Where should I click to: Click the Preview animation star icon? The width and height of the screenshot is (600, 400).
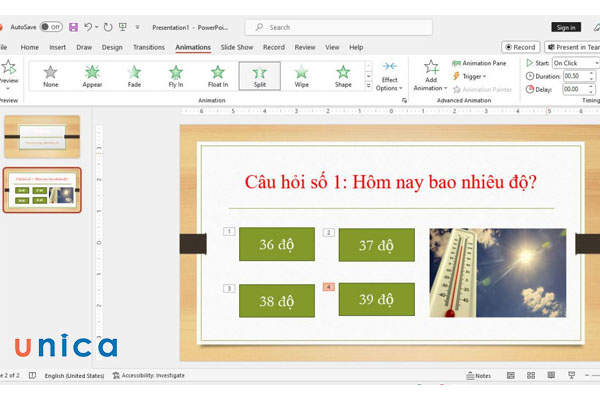tap(8, 67)
